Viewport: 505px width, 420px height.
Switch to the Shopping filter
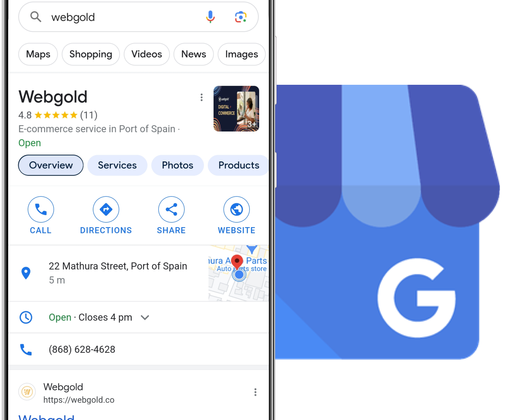[91, 54]
